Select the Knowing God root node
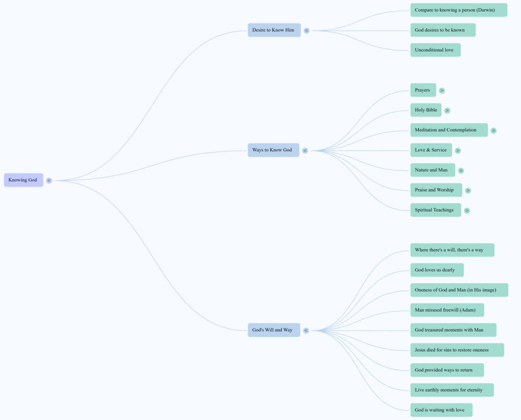The width and height of the screenshot is (521, 420). pos(23,180)
